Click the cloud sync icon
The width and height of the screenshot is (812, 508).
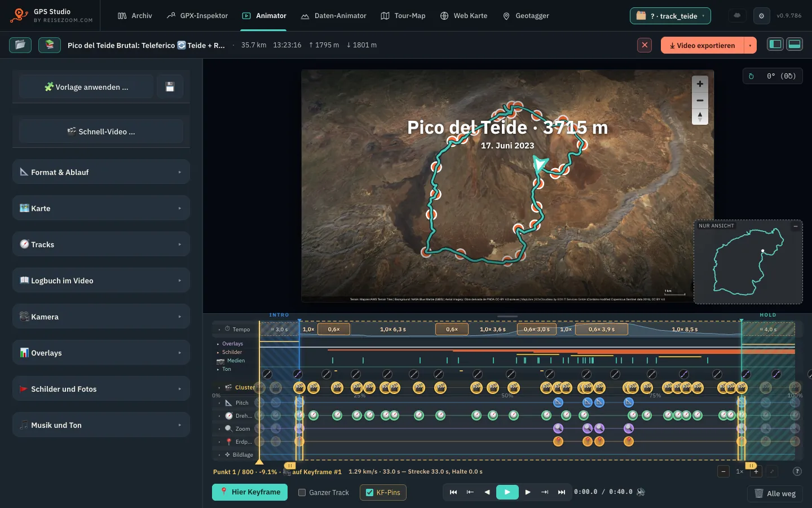(x=737, y=16)
